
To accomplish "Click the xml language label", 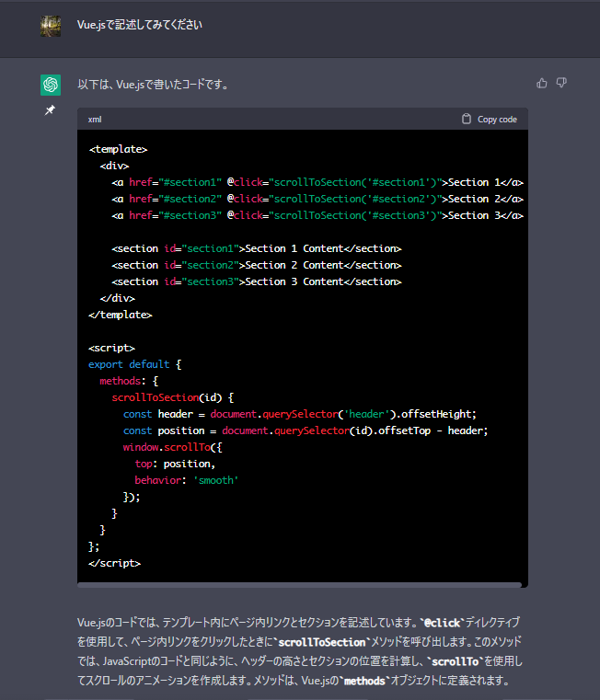I will click(x=95, y=120).
